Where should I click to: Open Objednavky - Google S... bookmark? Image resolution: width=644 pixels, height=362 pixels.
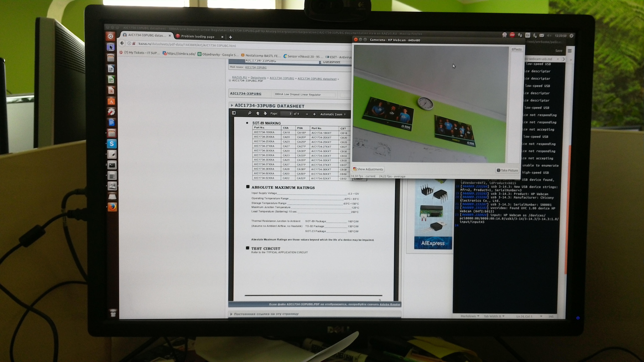point(218,54)
